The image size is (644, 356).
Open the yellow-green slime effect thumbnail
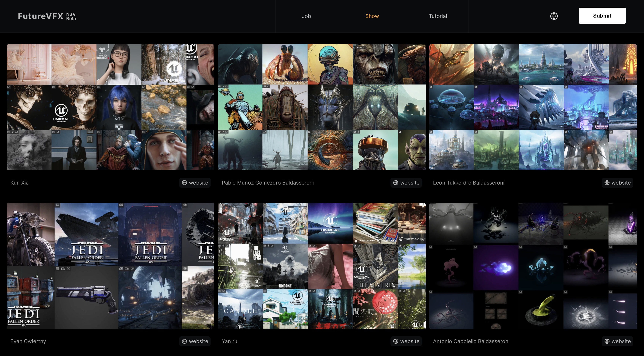click(541, 310)
